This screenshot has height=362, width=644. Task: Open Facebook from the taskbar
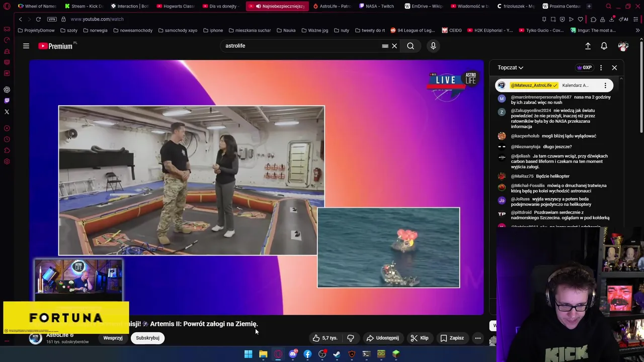pyautogui.click(x=307, y=354)
